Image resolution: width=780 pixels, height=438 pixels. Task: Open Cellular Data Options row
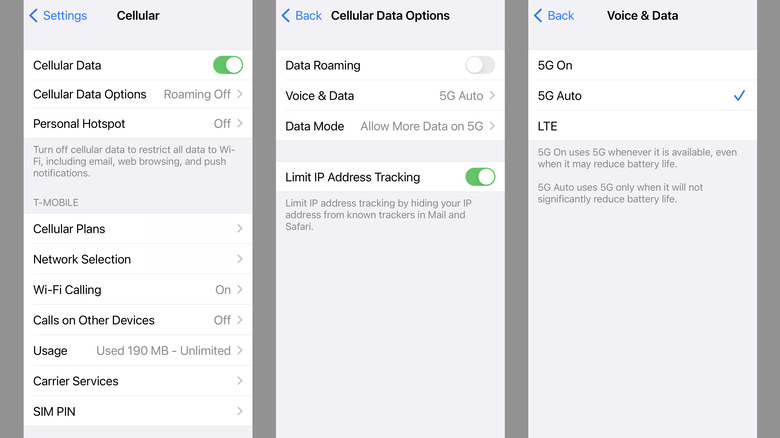click(x=137, y=95)
